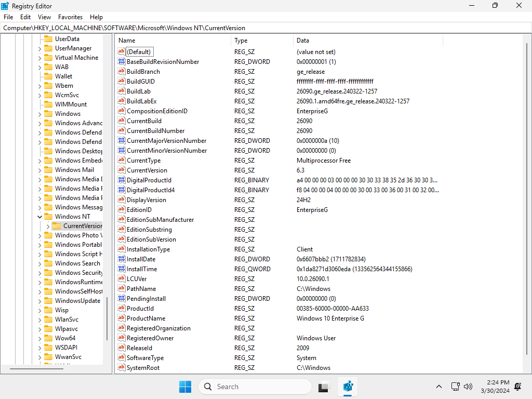Click the value list vertical scrollbar

click(x=527, y=199)
